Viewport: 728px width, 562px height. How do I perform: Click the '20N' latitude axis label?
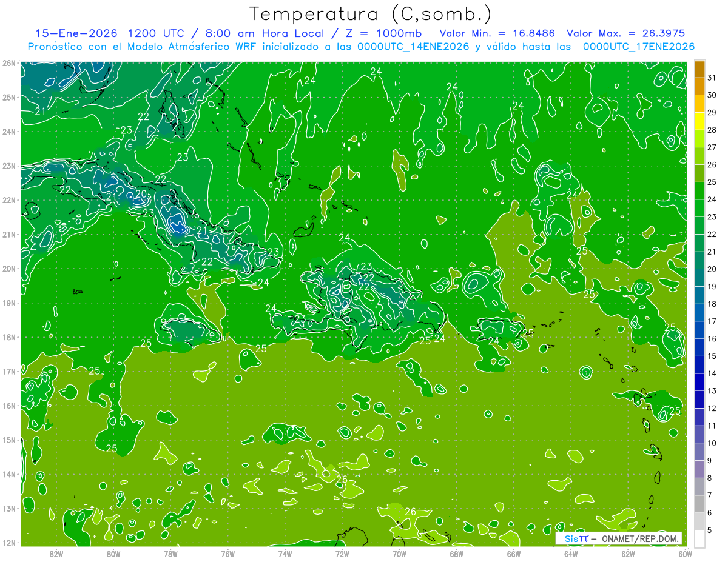[x=8, y=269]
